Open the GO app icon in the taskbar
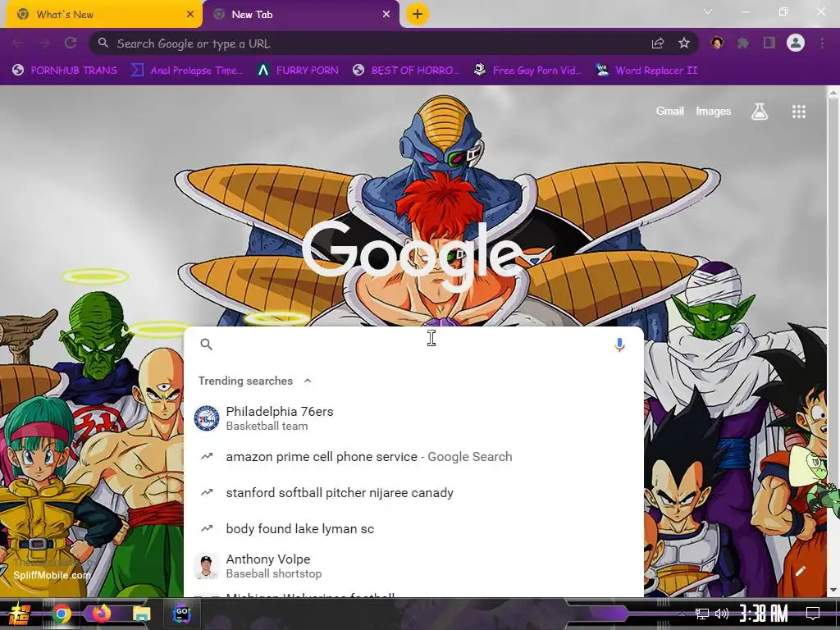 (181, 614)
